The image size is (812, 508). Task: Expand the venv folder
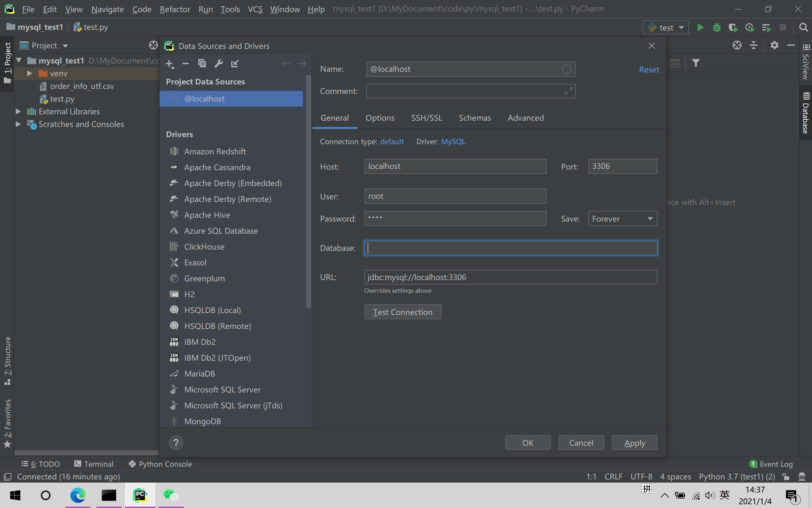pyautogui.click(x=29, y=73)
